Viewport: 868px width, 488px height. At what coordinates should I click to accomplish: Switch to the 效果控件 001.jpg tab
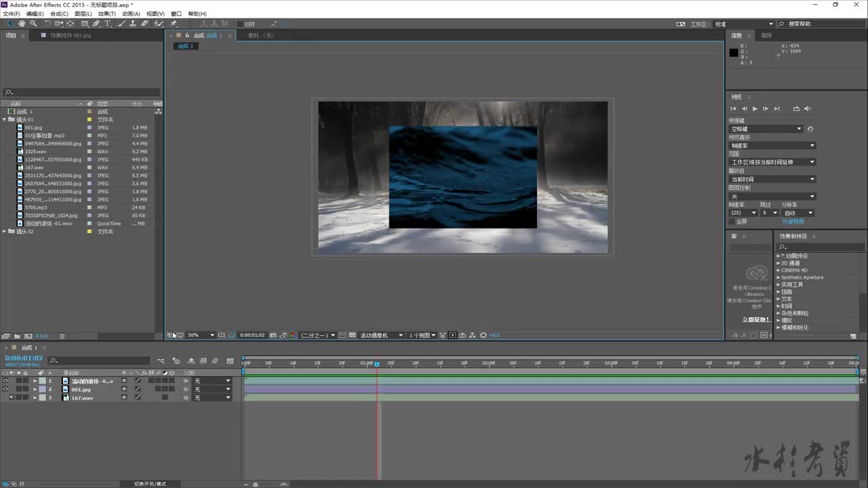(x=71, y=35)
